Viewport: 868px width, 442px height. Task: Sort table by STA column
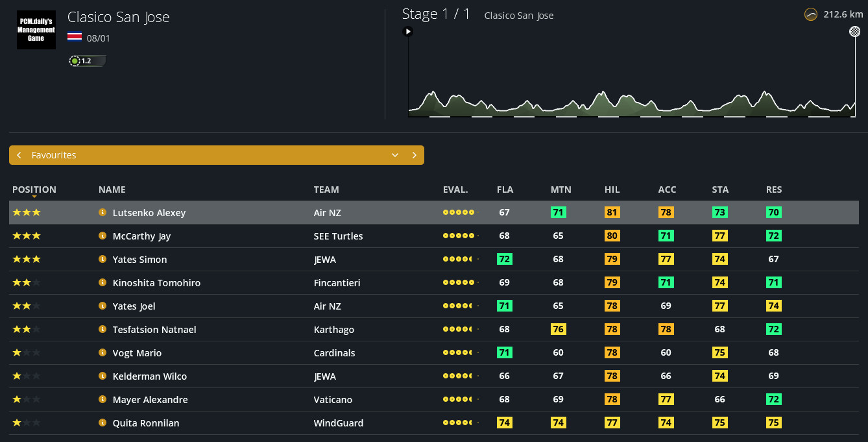(720, 190)
